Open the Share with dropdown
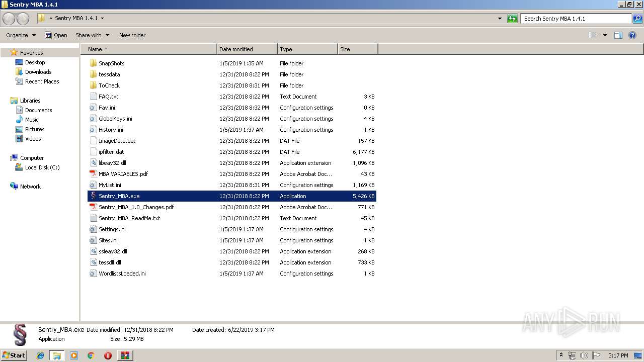 tap(92, 35)
